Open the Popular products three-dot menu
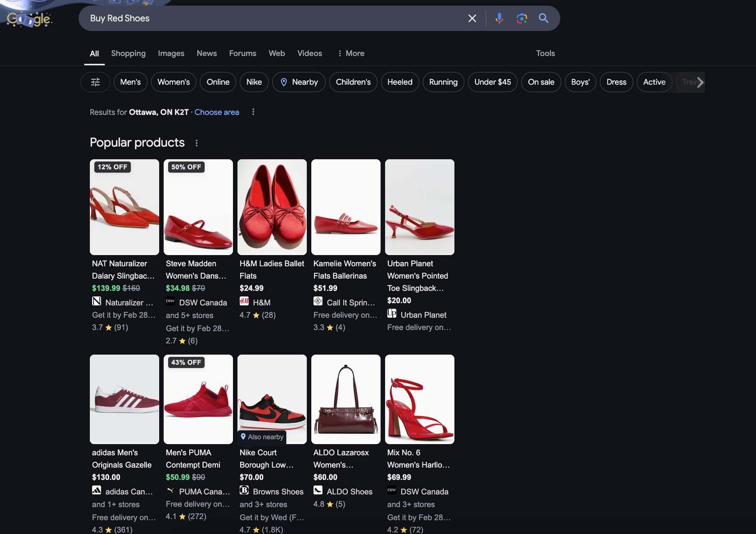 [x=197, y=143]
